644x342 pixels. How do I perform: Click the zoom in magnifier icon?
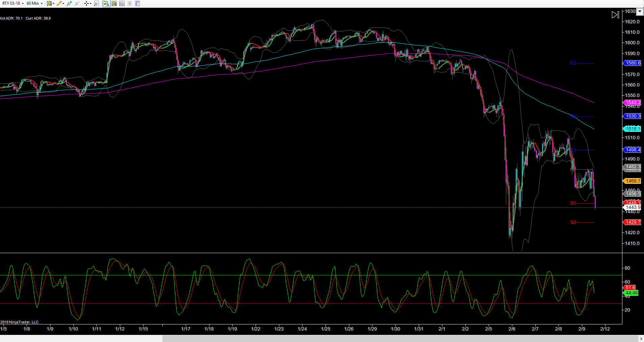(x=69, y=3)
